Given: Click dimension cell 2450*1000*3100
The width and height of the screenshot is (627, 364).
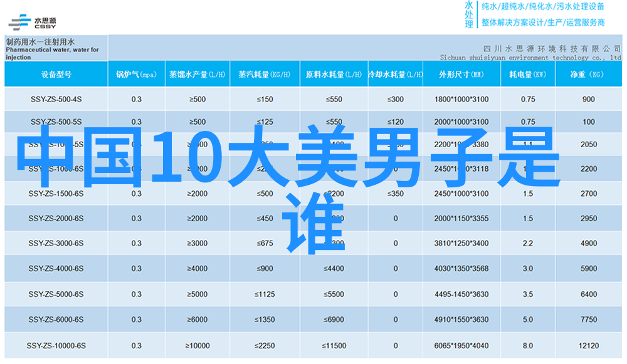Looking at the screenshot, I should [461, 194].
